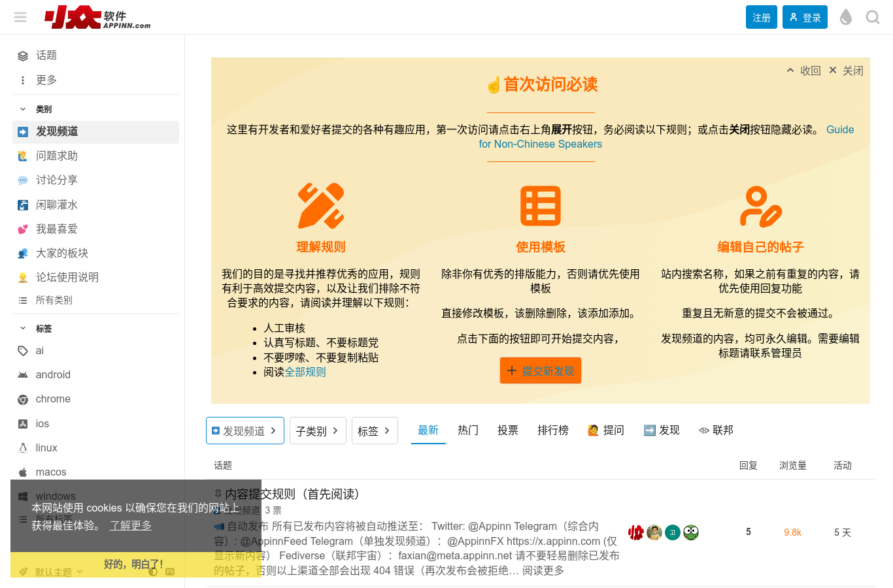Sort topics by 浏览量 column

pos(793,465)
